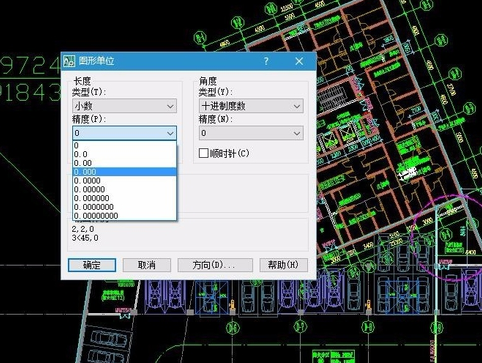This screenshot has width=482, height=363.
Task: Open the 方向(D)... settings
Action: point(215,265)
